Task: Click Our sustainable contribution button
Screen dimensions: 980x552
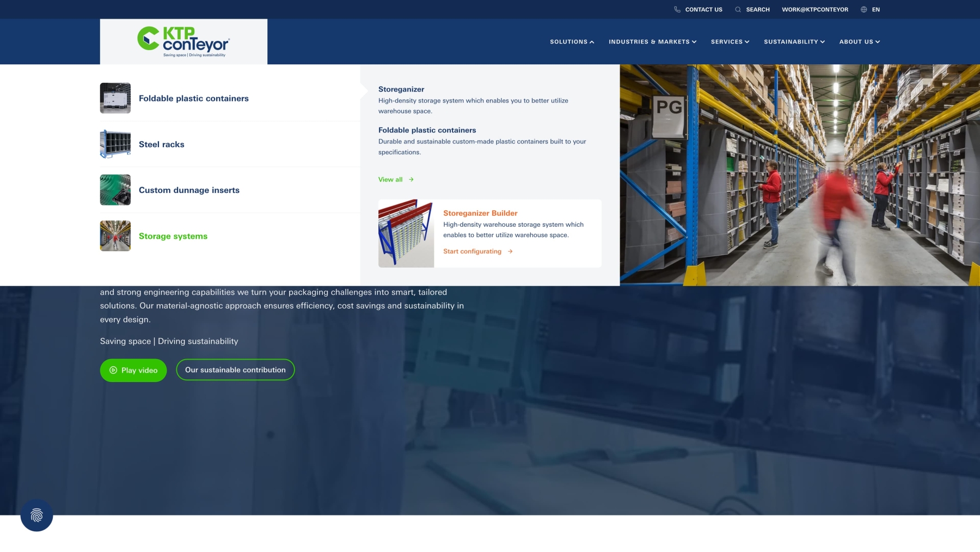Action: (x=235, y=369)
